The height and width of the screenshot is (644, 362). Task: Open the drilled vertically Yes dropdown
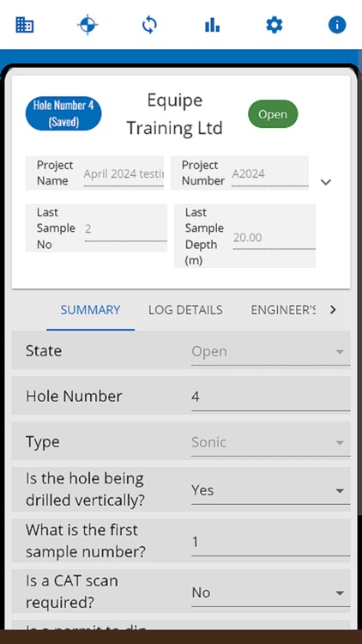(x=270, y=491)
